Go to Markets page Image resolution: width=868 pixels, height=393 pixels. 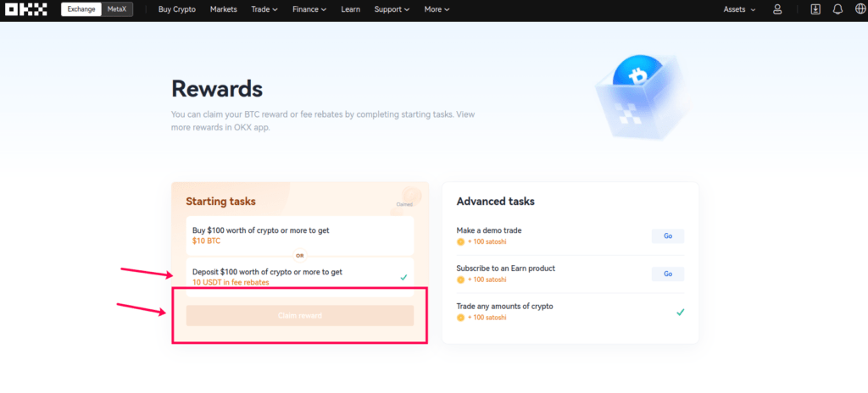(224, 9)
